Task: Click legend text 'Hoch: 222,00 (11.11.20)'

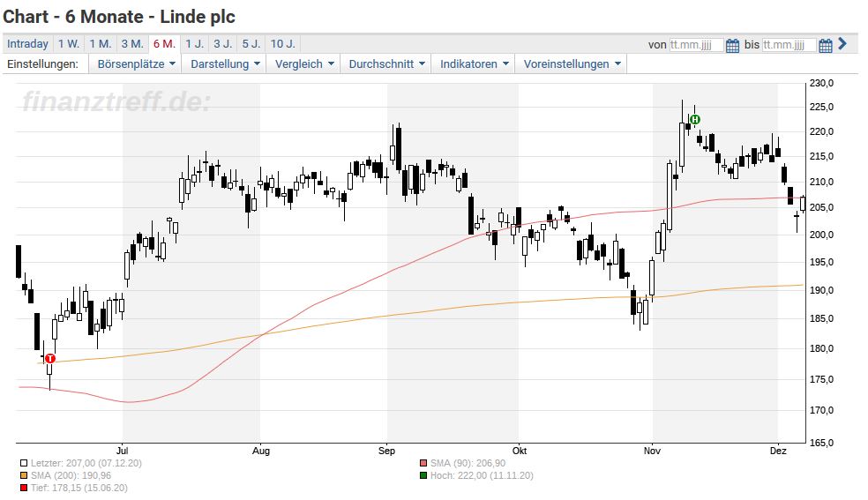Action: pos(483,475)
